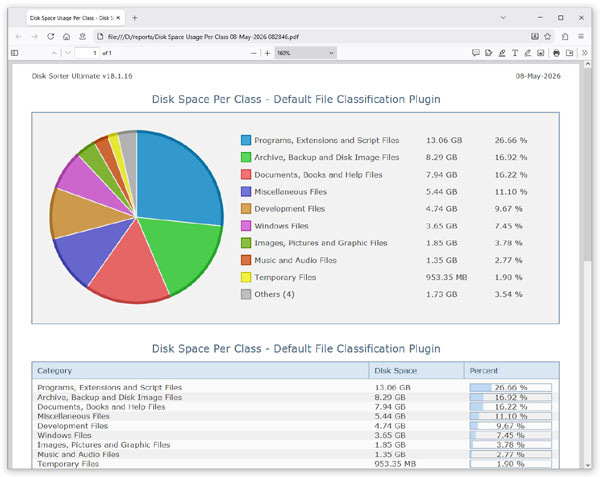Click the page number input field

coord(87,53)
